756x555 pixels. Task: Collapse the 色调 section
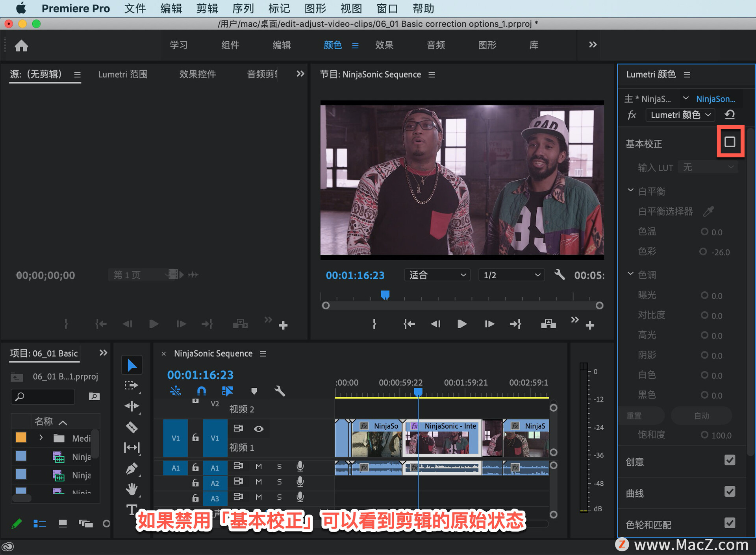point(630,274)
